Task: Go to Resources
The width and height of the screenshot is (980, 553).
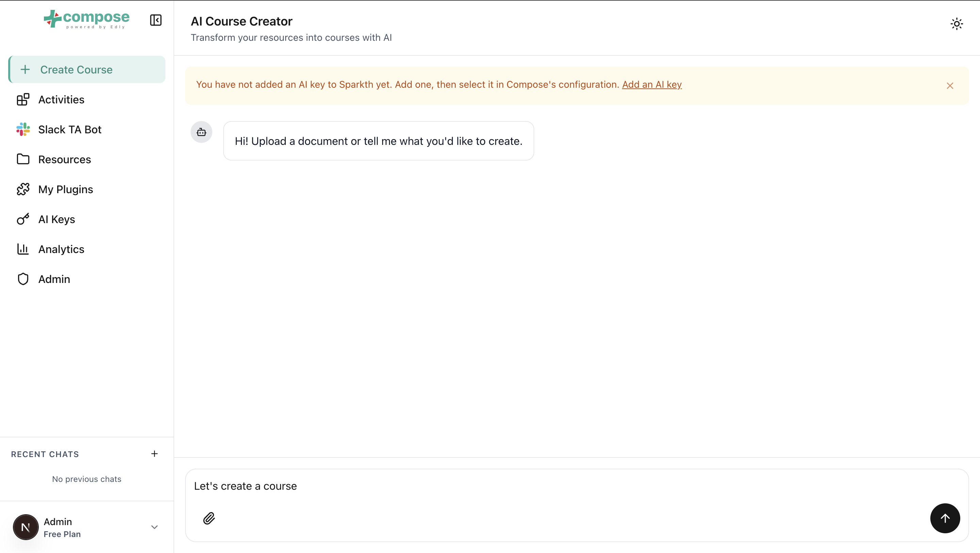Action: click(x=87, y=160)
